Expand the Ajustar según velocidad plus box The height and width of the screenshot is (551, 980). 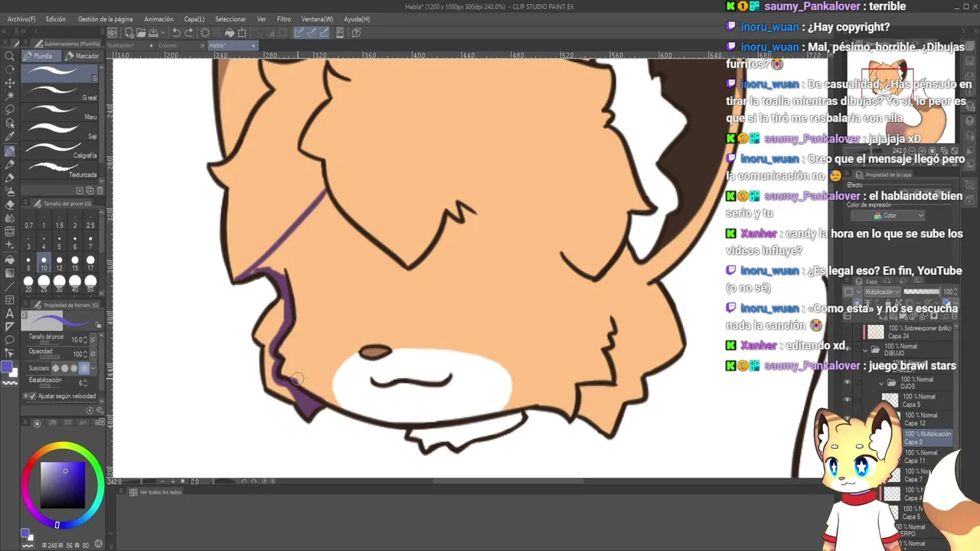pos(26,396)
